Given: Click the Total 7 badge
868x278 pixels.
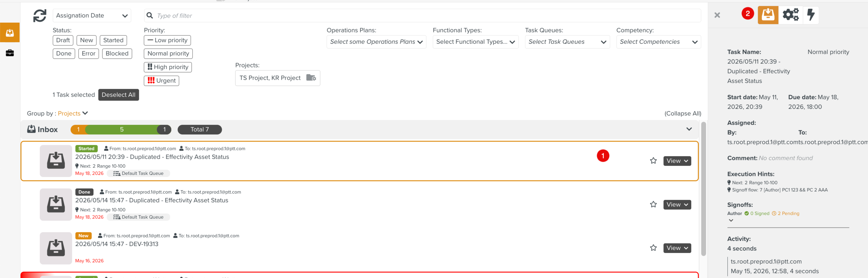Looking at the screenshot, I should 200,129.
